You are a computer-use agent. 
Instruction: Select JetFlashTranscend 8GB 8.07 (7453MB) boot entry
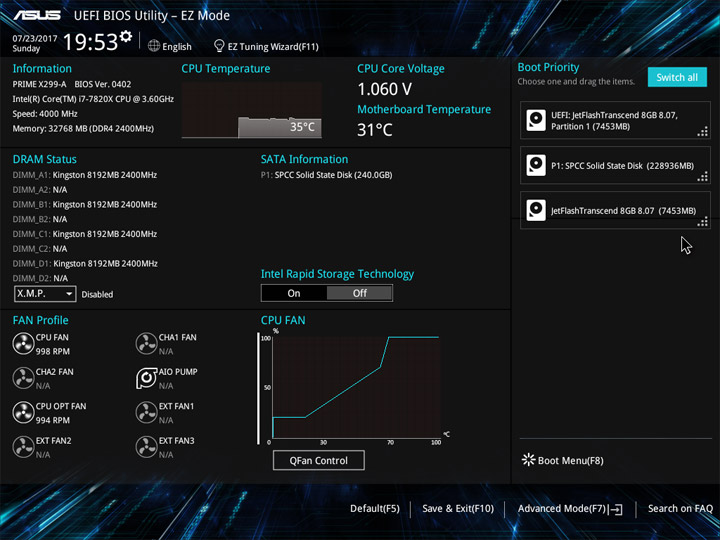615,210
